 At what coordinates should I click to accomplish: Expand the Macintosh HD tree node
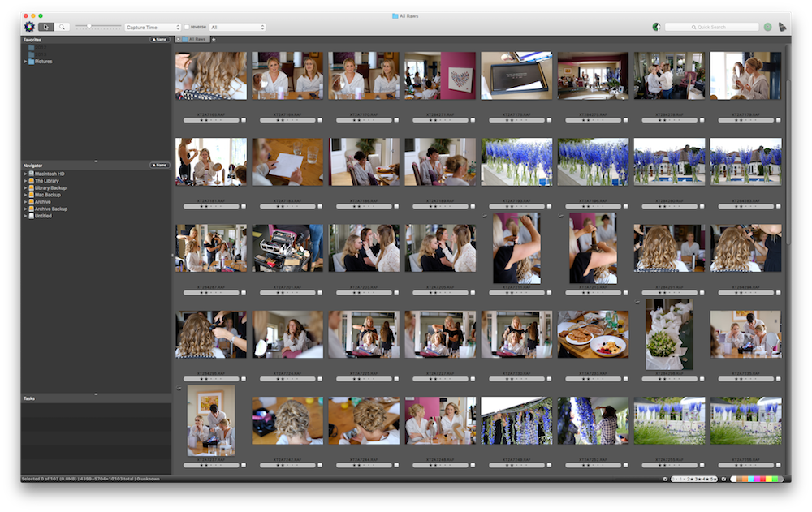25,174
